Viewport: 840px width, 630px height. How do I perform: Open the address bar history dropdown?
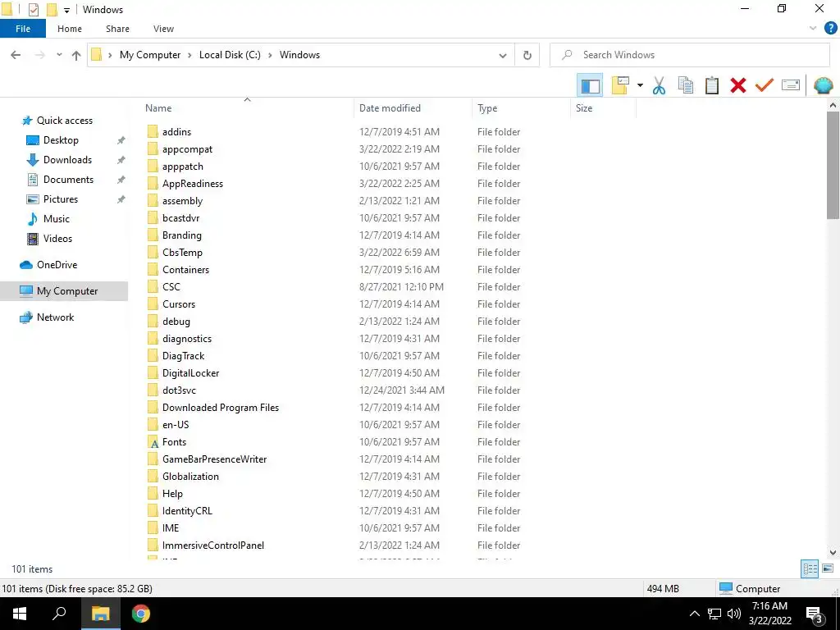pyautogui.click(x=503, y=55)
